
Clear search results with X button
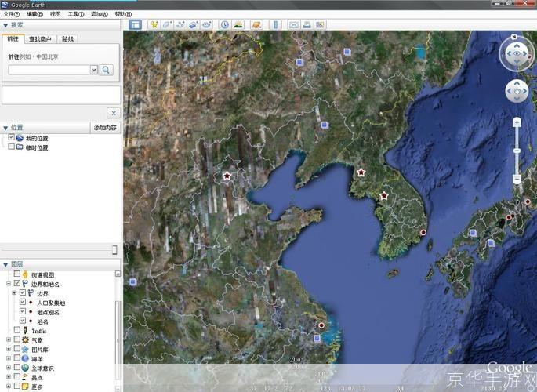pos(114,113)
